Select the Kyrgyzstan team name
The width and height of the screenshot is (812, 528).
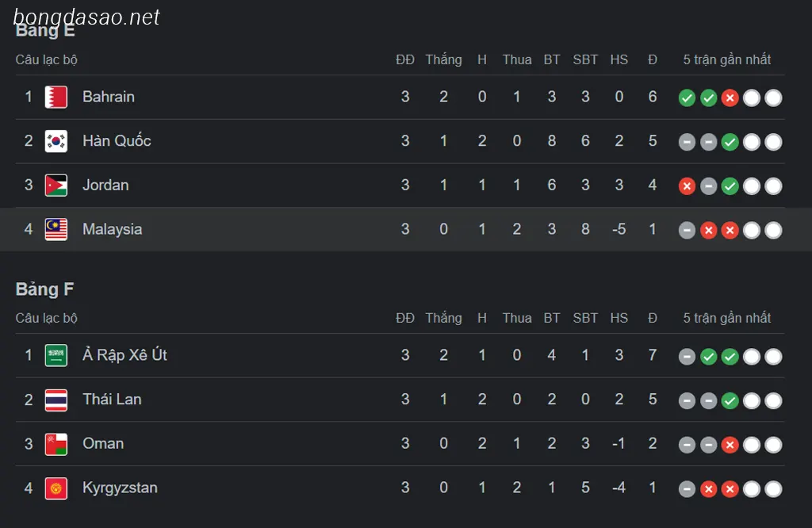pos(120,488)
